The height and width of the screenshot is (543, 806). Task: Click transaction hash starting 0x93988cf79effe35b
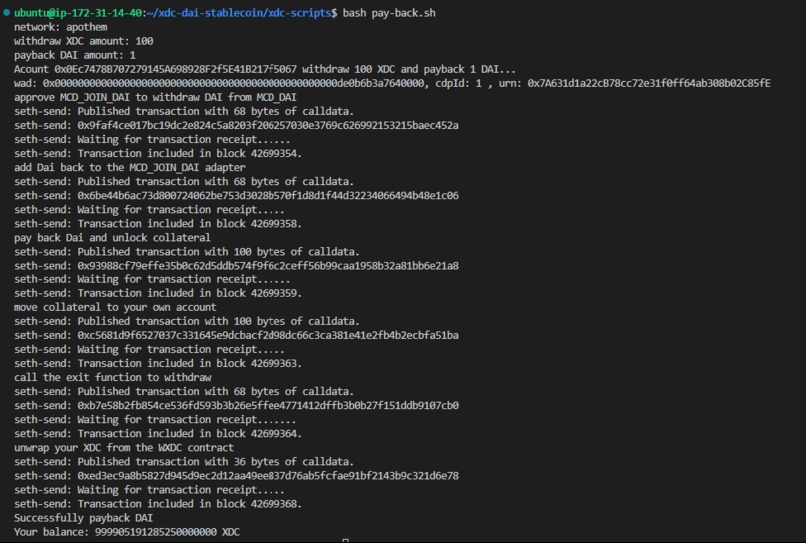268,266
